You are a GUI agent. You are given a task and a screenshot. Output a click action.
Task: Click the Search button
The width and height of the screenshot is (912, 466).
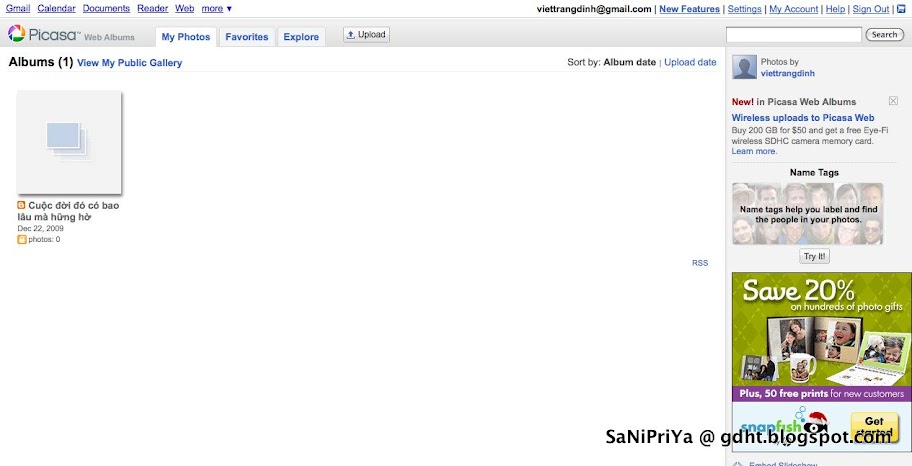[884, 35]
